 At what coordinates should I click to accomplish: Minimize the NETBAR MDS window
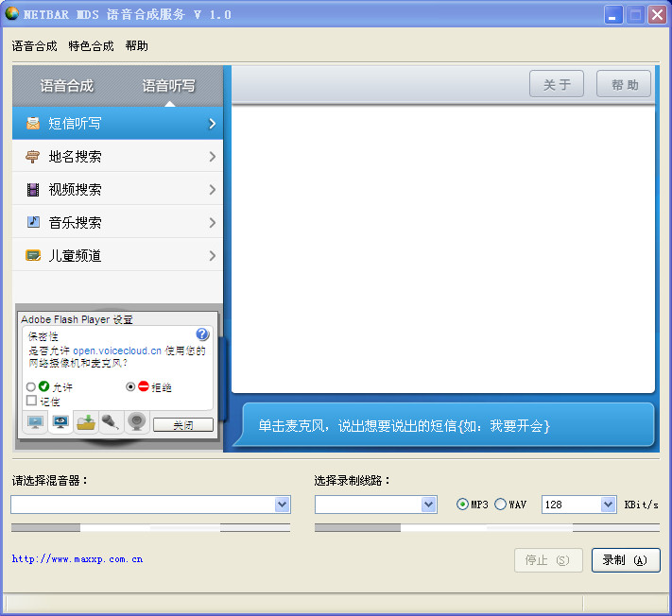pyautogui.click(x=613, y=15)
